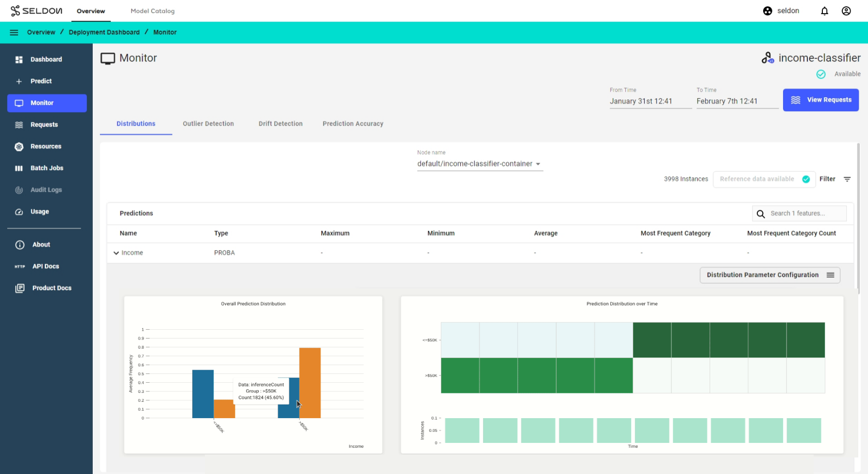Click the 3998 Instances label
The height and width of the screenshot is (474, 868).
click(686, 179)
